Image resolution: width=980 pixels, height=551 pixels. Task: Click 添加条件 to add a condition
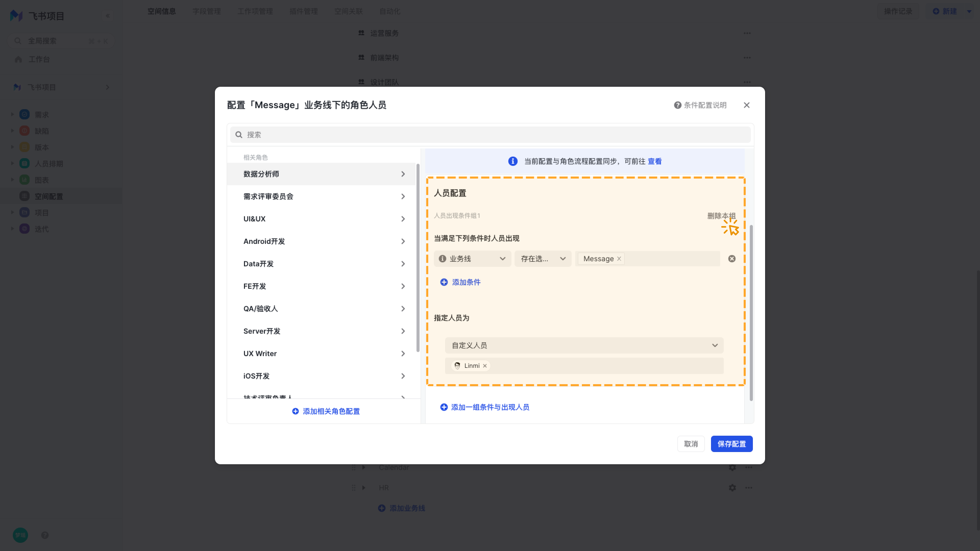click(460, 282)
